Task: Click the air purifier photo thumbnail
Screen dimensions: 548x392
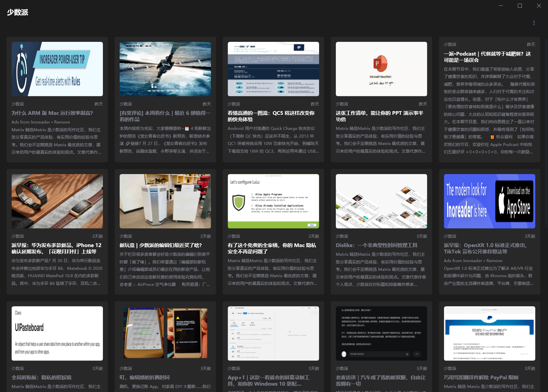Action: point(165,201)
